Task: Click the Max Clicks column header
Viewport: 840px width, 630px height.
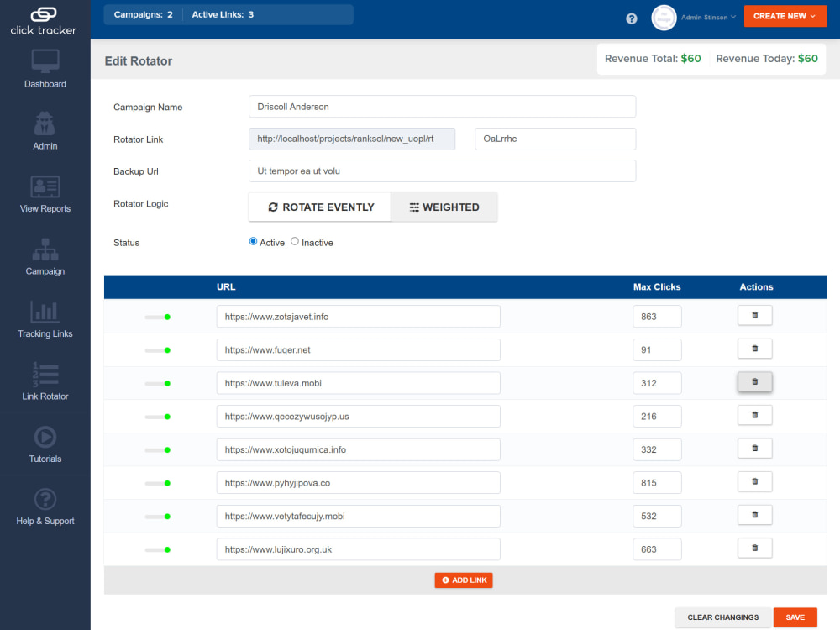Action: coord(657,287)
